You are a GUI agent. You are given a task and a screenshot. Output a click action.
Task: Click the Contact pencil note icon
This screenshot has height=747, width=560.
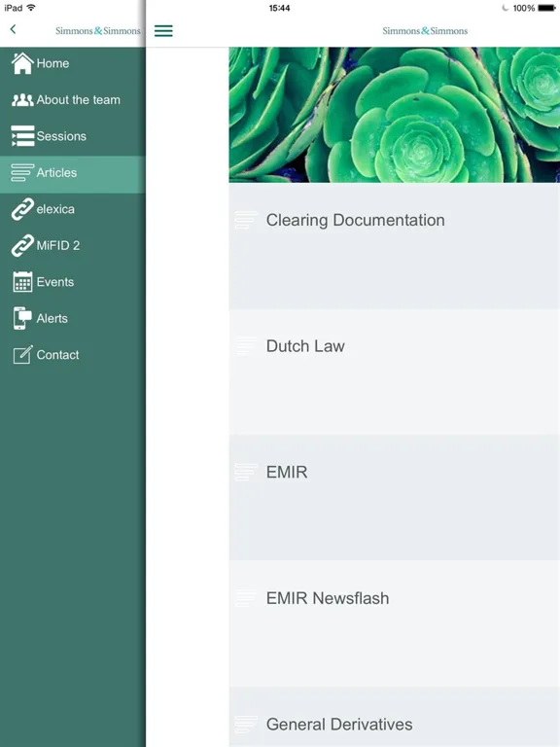click(22, 355)
